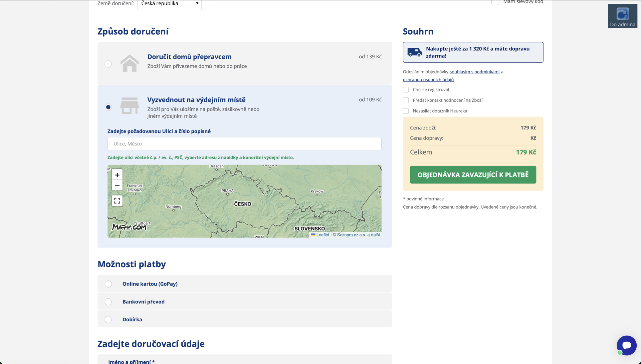The image size is (641, 364).
Task: Zoom out on the pickup map
Action: point(117,186)
